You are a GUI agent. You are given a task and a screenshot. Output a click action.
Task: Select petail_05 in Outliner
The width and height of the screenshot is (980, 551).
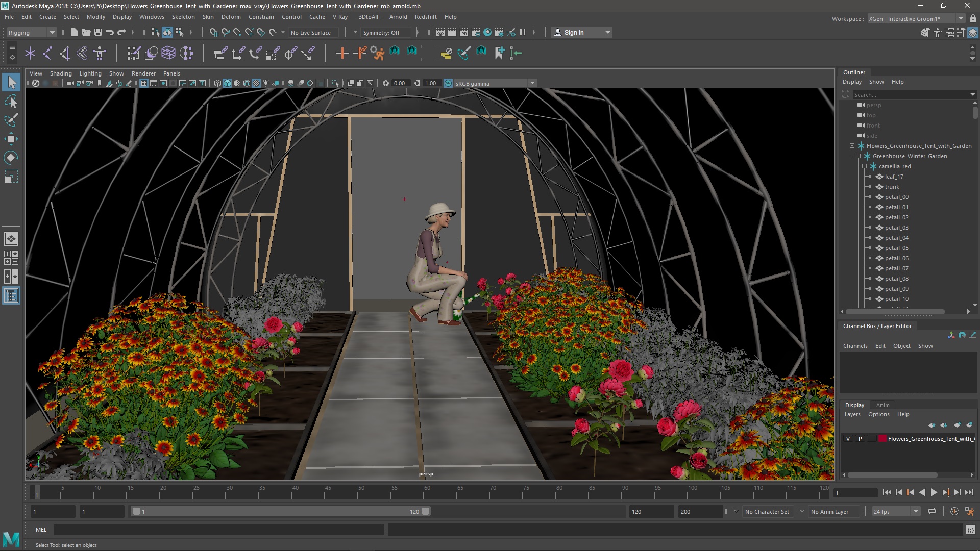(896, 248)
